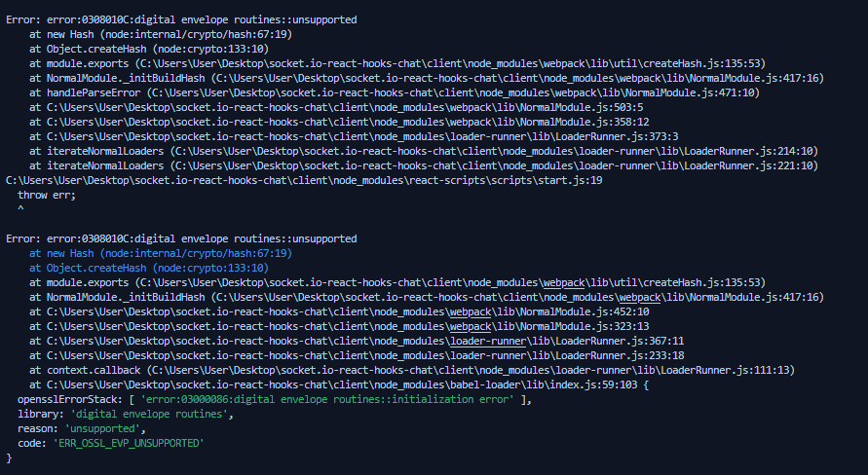Click white 'at new Hash (node:internal/crypto/hash:67:19)' line
The image size is (868, 475).
click(x=161, y=34)
